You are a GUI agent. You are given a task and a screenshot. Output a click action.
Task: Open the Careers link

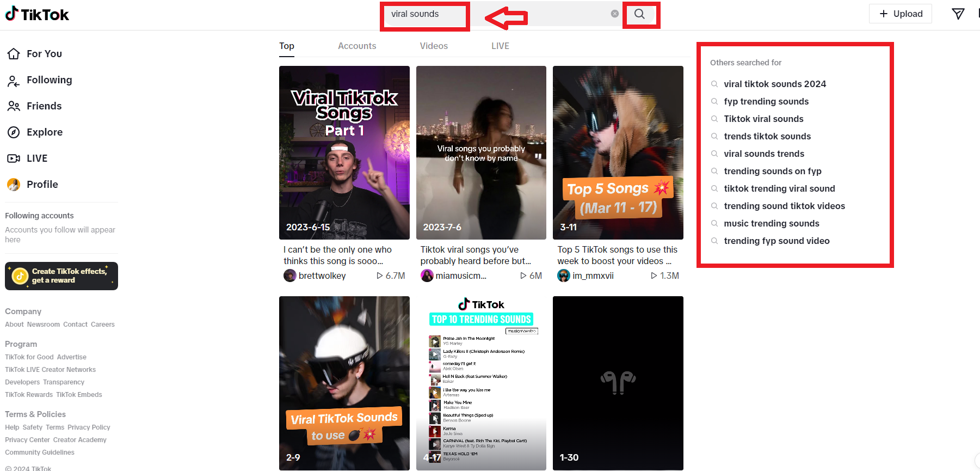pos(103,325)
